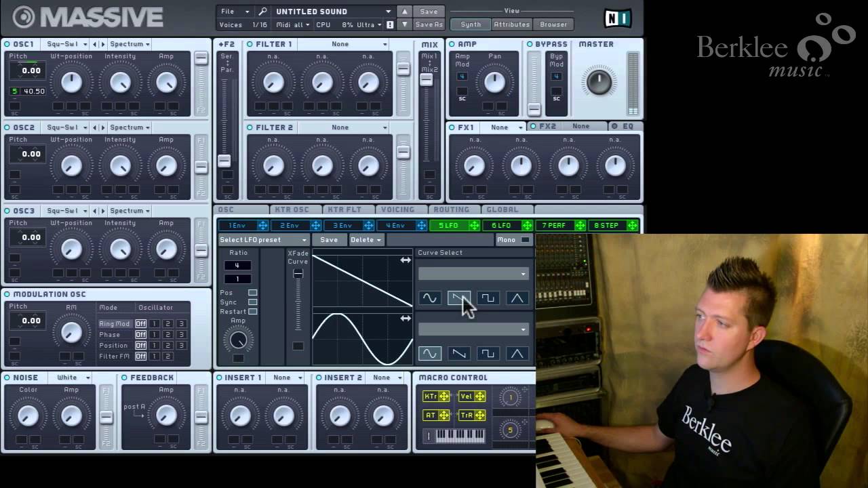
Task: Click the Master volume knob
Action: click(599, 81)
